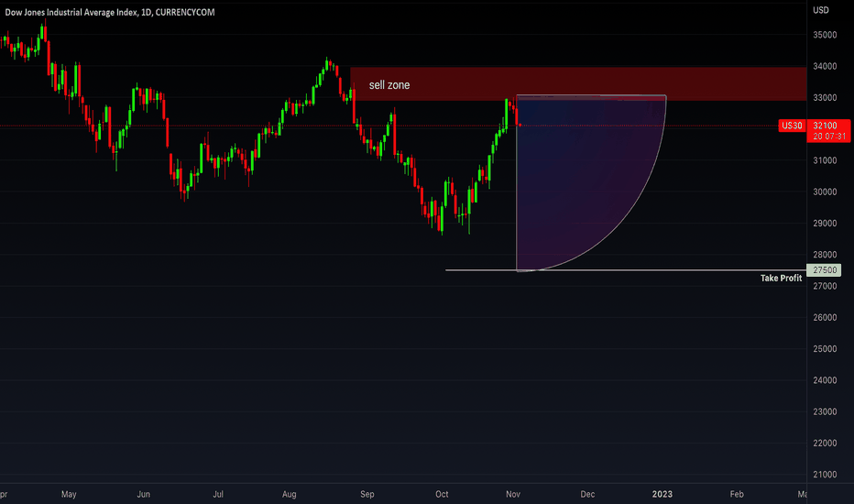The image size is (854, 504).
Task: Click the 30000 price axis label
Action: coord(825,192)
